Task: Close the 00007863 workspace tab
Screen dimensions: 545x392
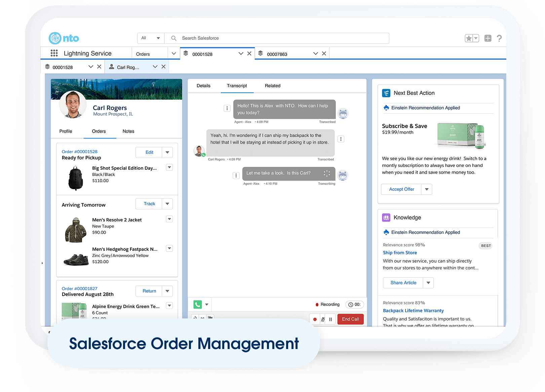Action: (324, 53)
